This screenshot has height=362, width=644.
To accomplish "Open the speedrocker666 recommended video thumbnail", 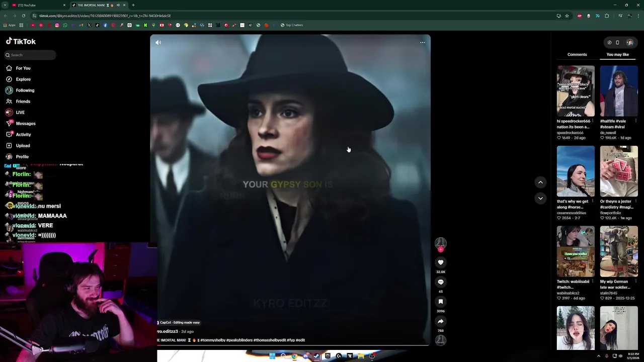I will pyautogui.click(x=576, y=92).
